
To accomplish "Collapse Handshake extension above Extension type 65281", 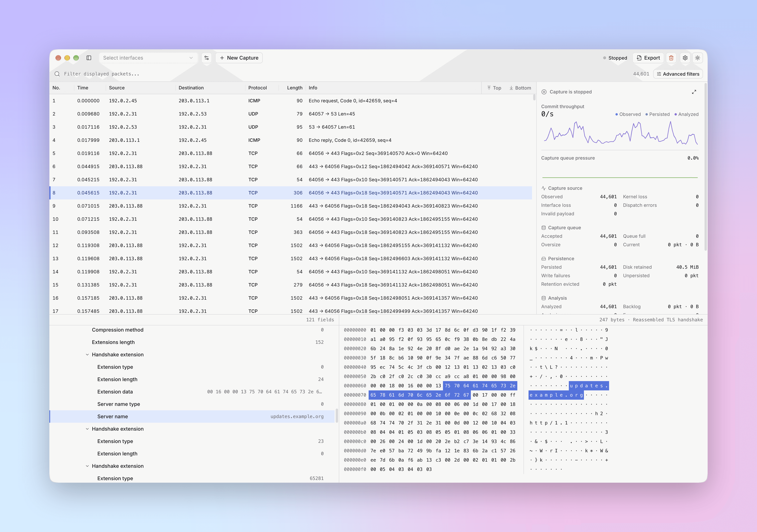I will pyautogui.click(x=87, y=466).
